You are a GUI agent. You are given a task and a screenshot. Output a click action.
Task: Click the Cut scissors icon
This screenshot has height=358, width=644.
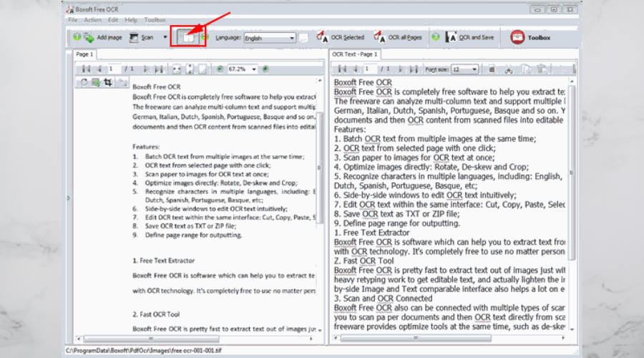point(509,69)
